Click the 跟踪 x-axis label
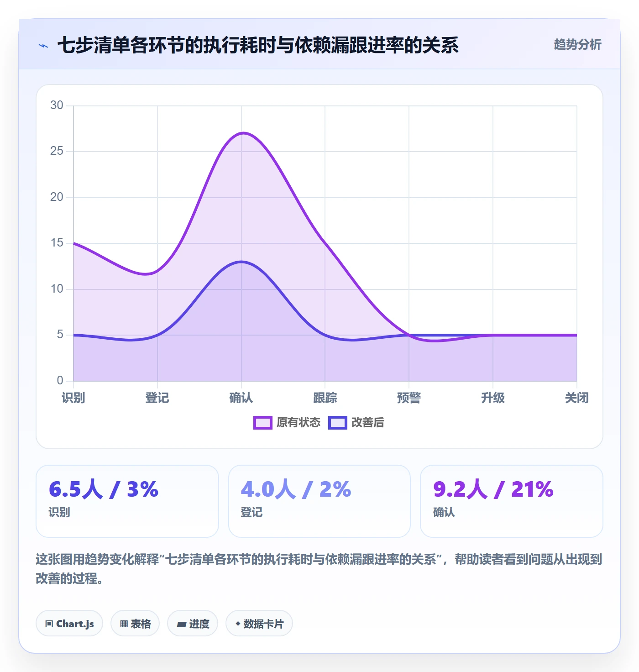The width and height of the screenshot is (639, 672). [325, 398]
